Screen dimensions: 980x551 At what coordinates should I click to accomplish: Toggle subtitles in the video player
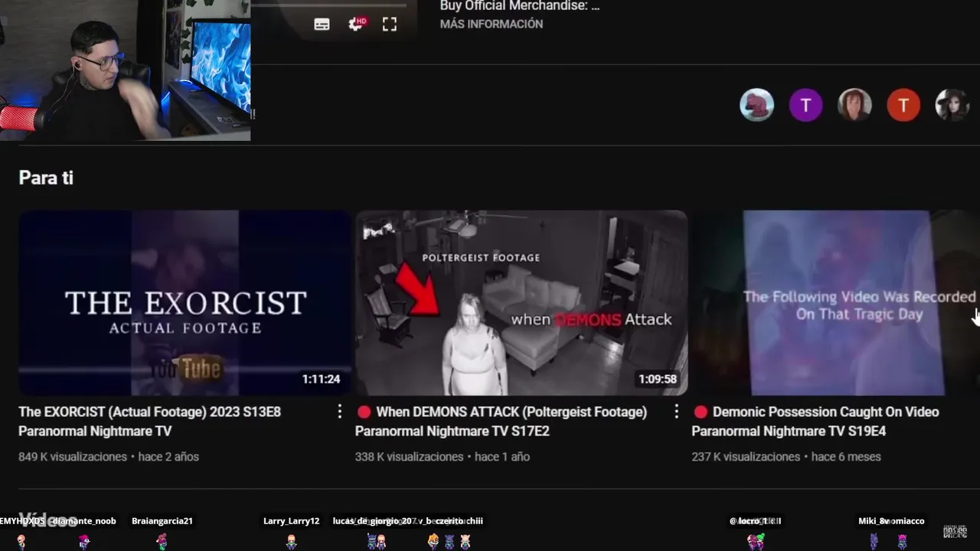(322, 24)
